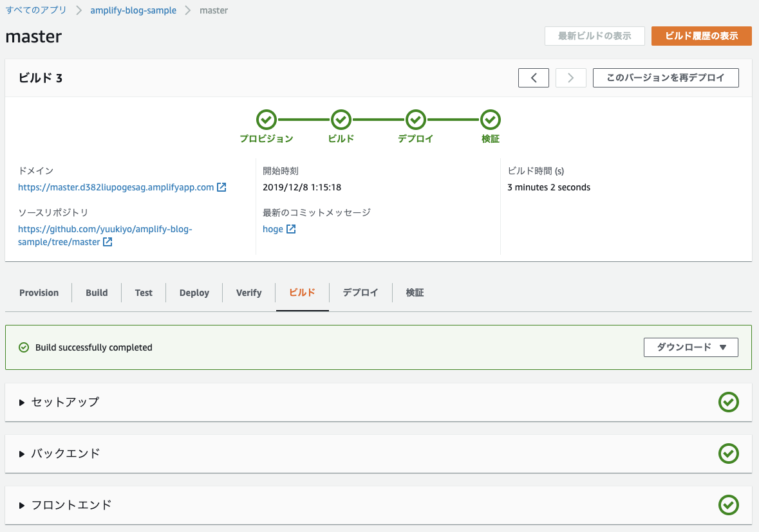Screen dimensions: 759x532
Task: Click the Provision step checkmark icon
Action: [x=267, y=120]
